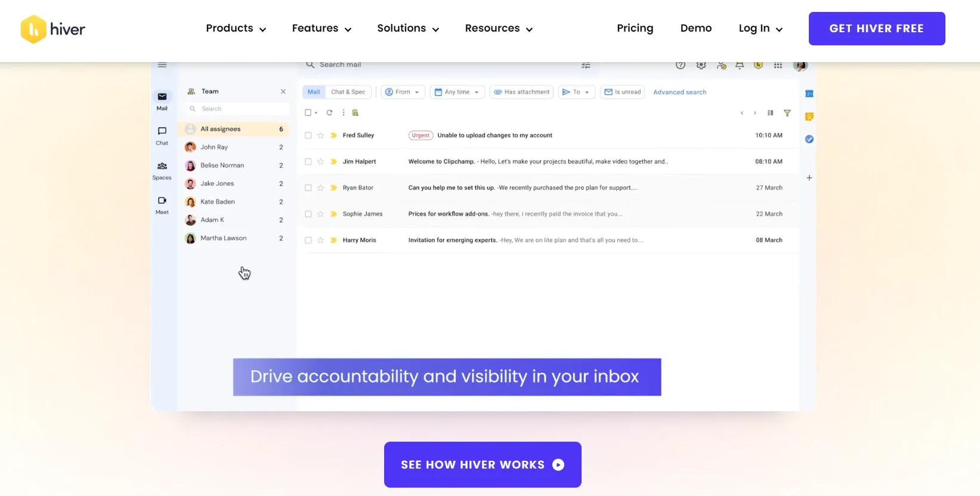Viewport: 980px width, 496px height.
Task: Open the notifications bell icon
Action: pyautogui.click(x=740, y=65)
